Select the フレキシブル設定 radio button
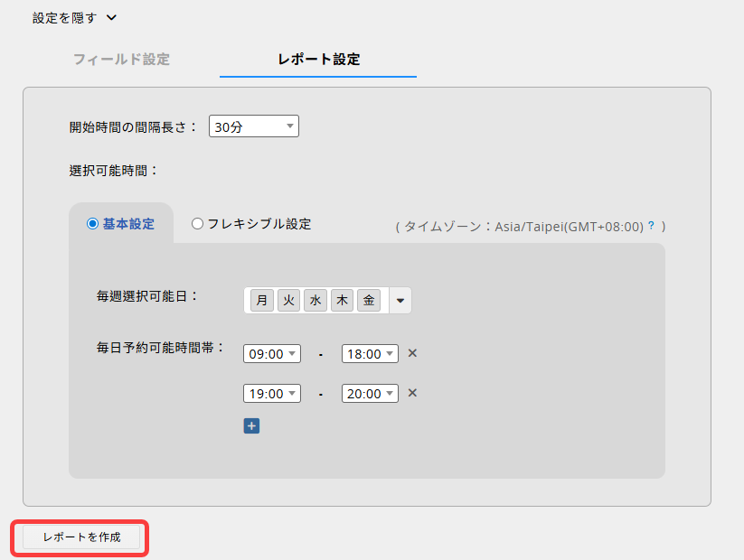Screen dimensions: 744x560 197,224
